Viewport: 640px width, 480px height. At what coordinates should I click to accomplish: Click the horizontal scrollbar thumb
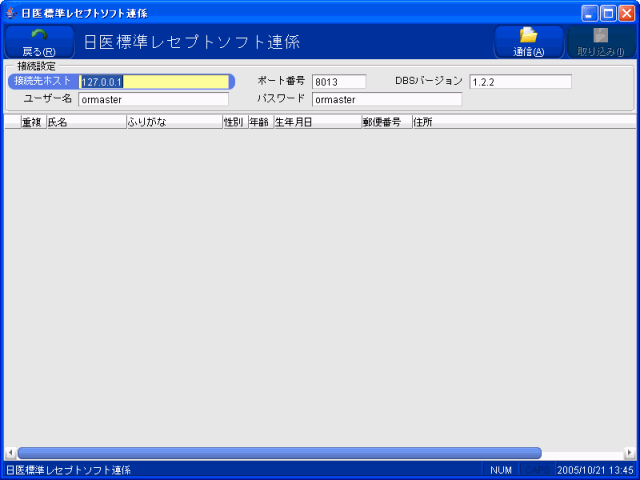280,453
